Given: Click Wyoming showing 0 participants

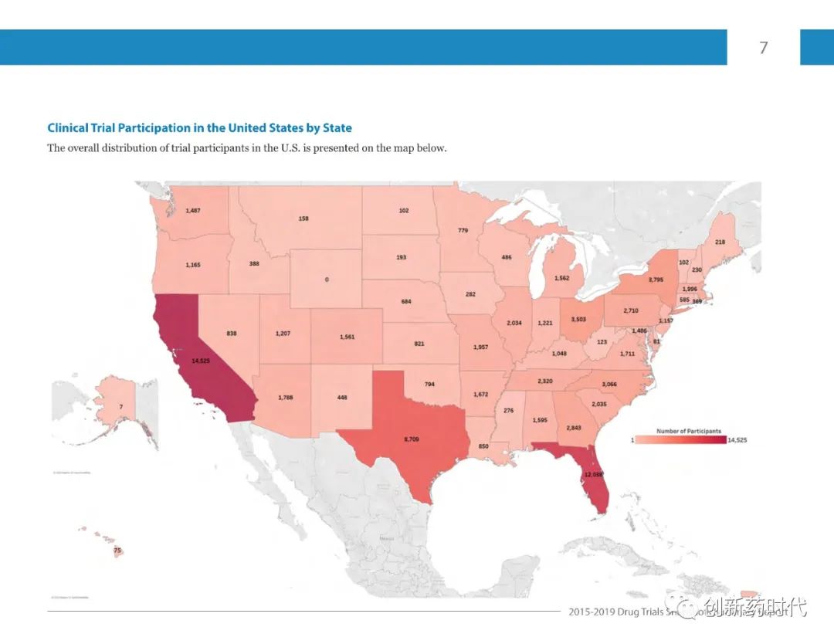Looking at the screenshot, I should 327,280.
